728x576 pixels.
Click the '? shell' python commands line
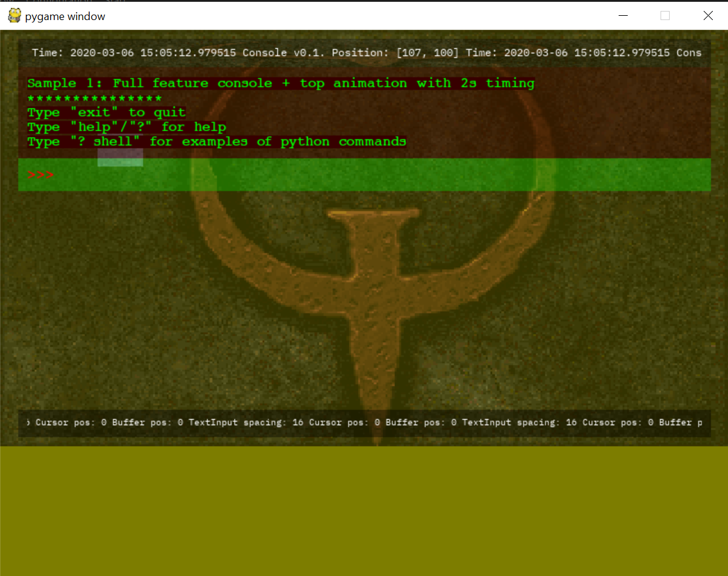point(217,142)
